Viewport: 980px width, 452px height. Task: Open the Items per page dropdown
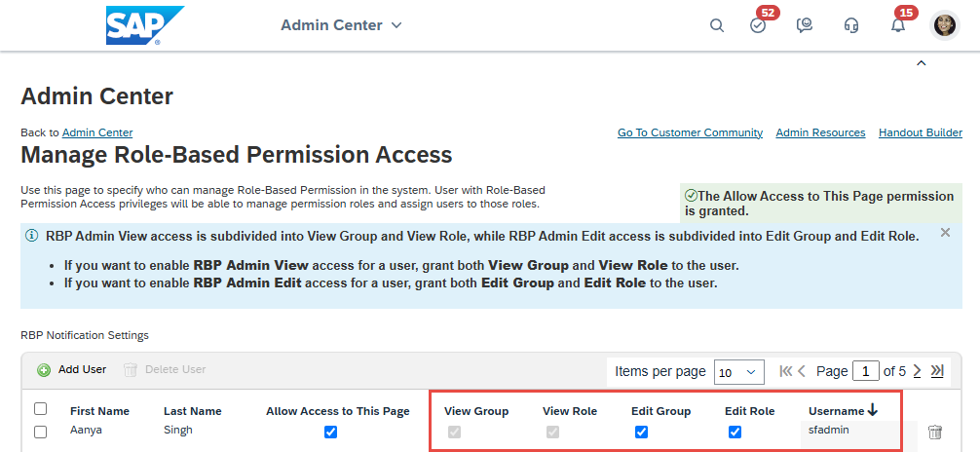point(739,371)
